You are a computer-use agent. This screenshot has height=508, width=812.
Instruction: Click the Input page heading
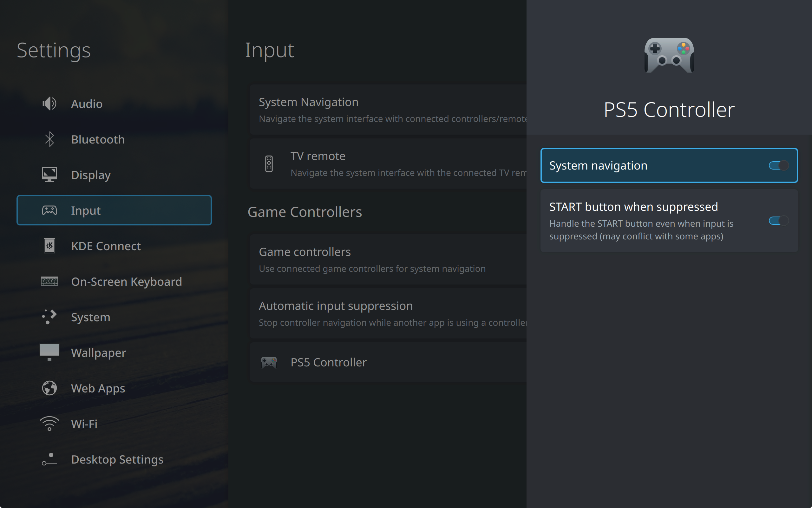269,50
